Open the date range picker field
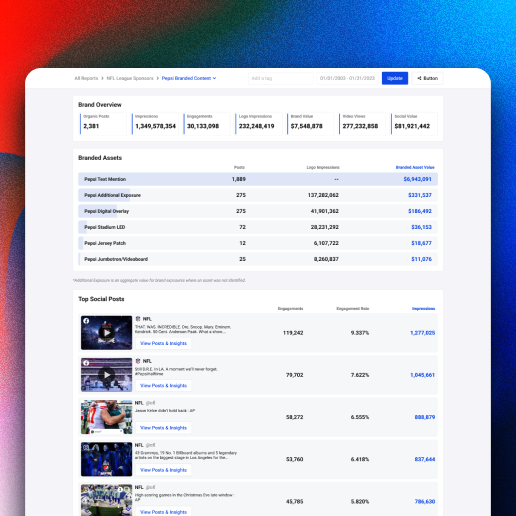516x516 pixels. point(347,78)
